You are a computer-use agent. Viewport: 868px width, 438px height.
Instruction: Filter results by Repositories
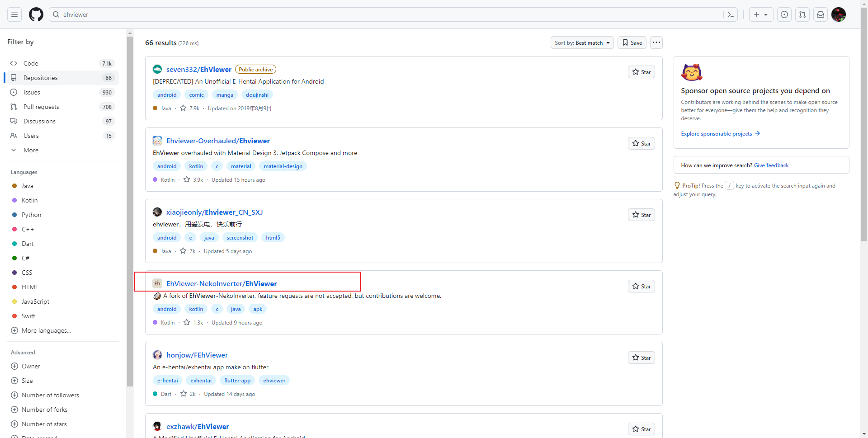[63, 78]
